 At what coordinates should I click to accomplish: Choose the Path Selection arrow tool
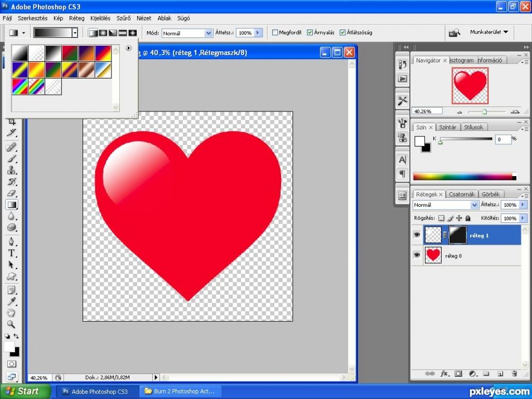point(12,264)
